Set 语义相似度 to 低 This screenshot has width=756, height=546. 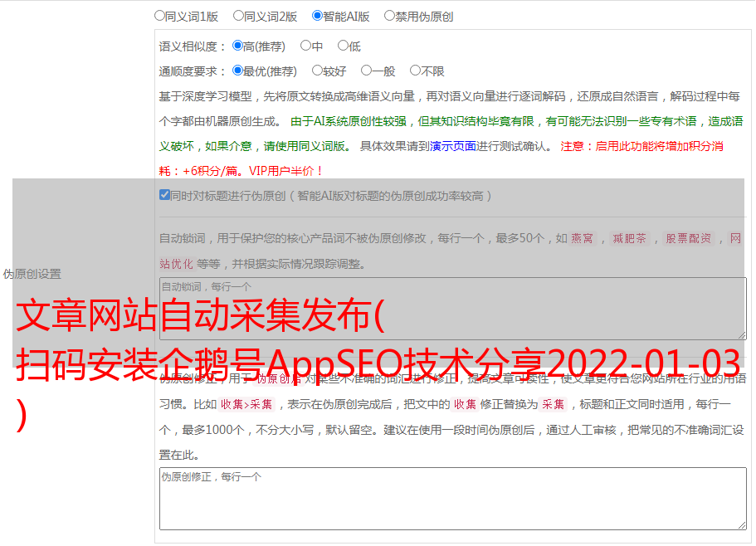click(343, 46)
